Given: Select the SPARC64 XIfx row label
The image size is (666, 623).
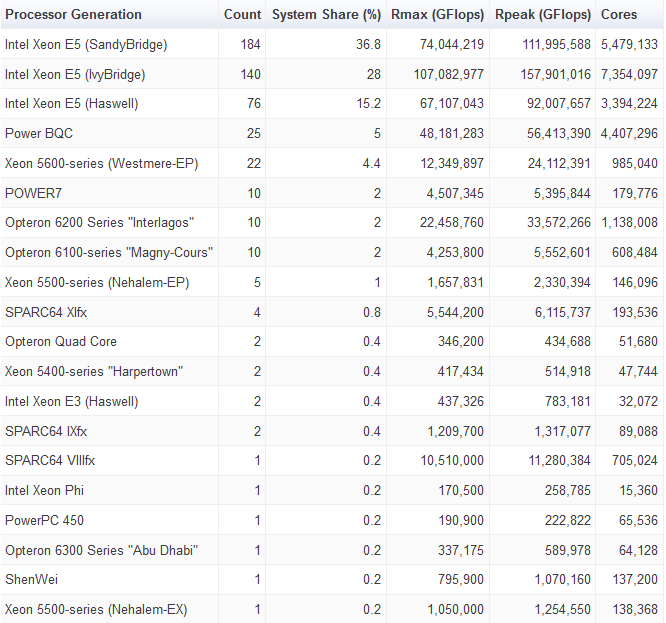Looking at the screenshot, I should click(x=46, y=313).
